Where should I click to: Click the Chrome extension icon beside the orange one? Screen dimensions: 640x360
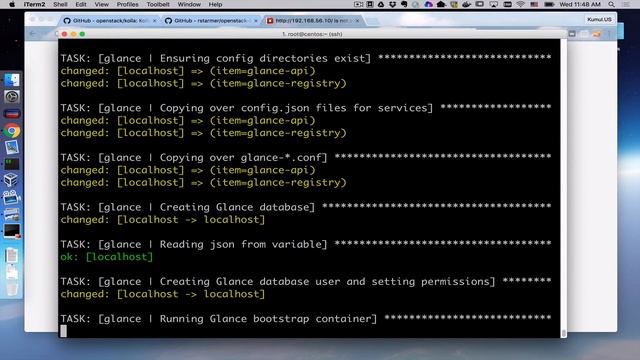click(x=584, y=34)
